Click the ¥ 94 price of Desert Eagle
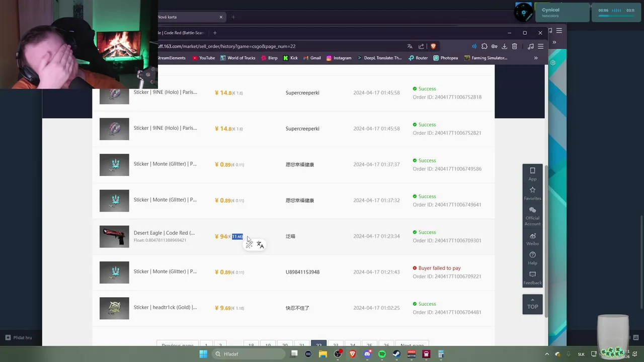 (x=221, y=236)
